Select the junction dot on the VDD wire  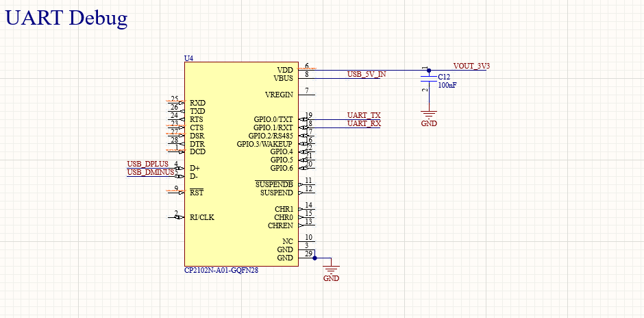tap(429, 71)
